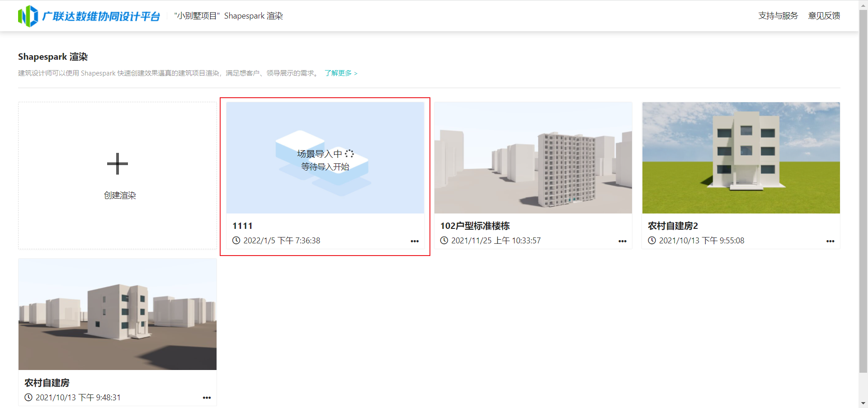This screenshot has width=868, height=408.
Task: Open more options for 102户型标准楼栋
Action: [x=623, y=241]
